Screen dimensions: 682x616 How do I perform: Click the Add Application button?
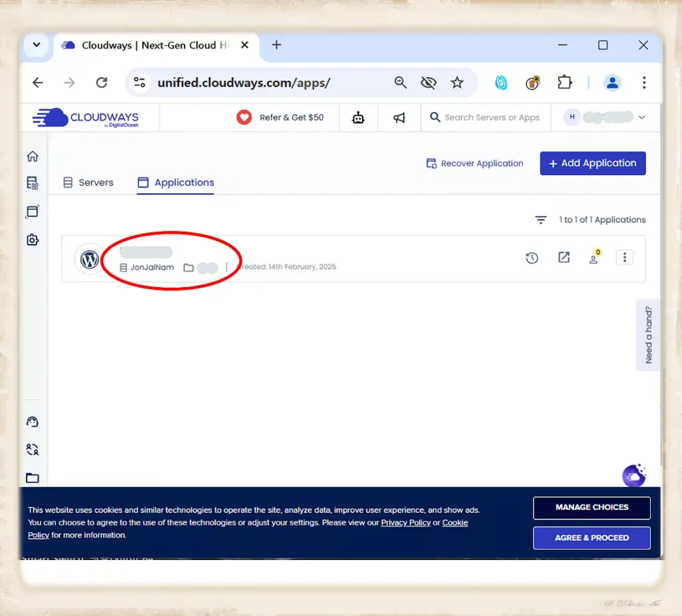592,163
